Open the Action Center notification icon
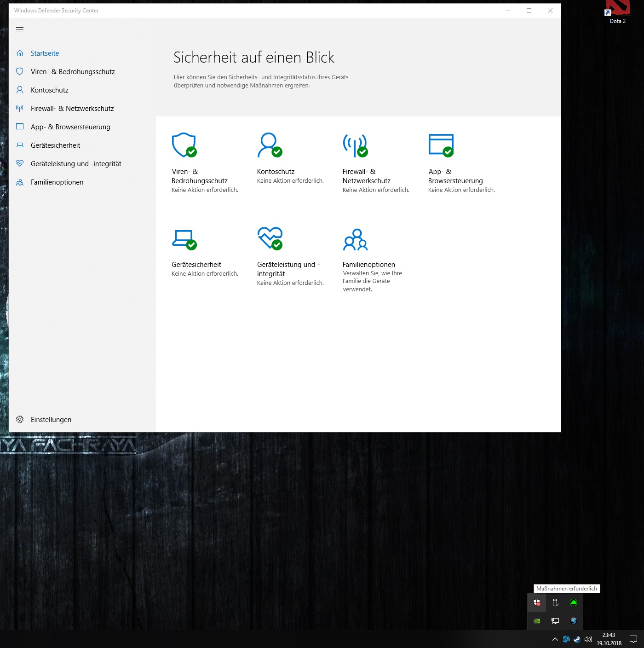Image resolution: width=644 pixels, height=648 pixels. (633, 639)
